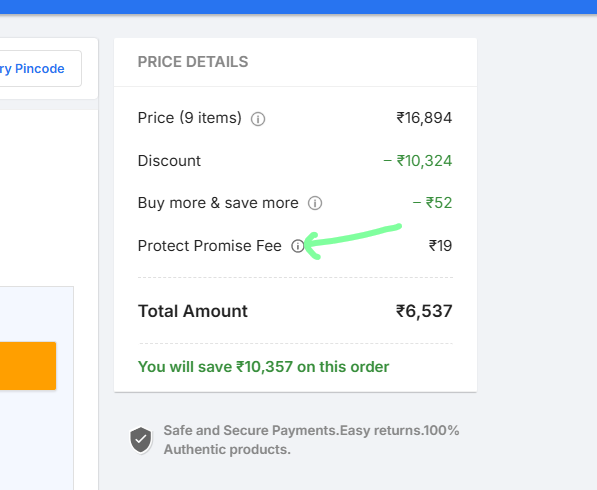Click the Buy more & save more label
Screen dimensions: 597x490
(218, 203)
